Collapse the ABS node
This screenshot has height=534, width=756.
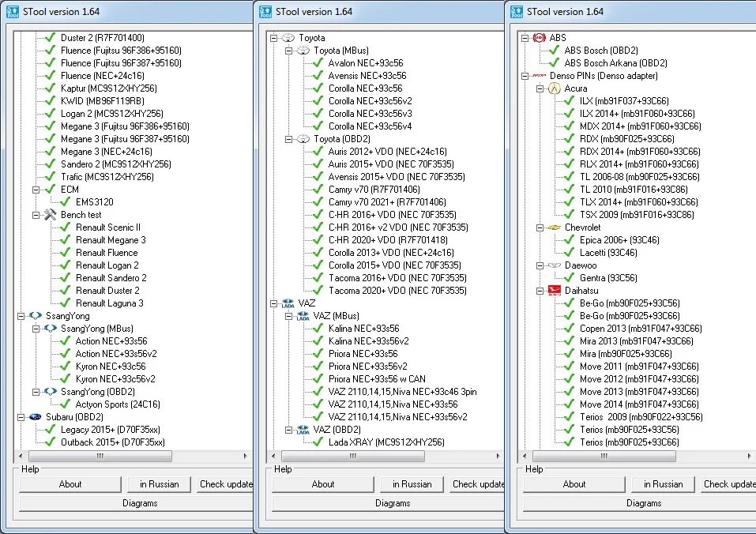click(x=525, y=38)
